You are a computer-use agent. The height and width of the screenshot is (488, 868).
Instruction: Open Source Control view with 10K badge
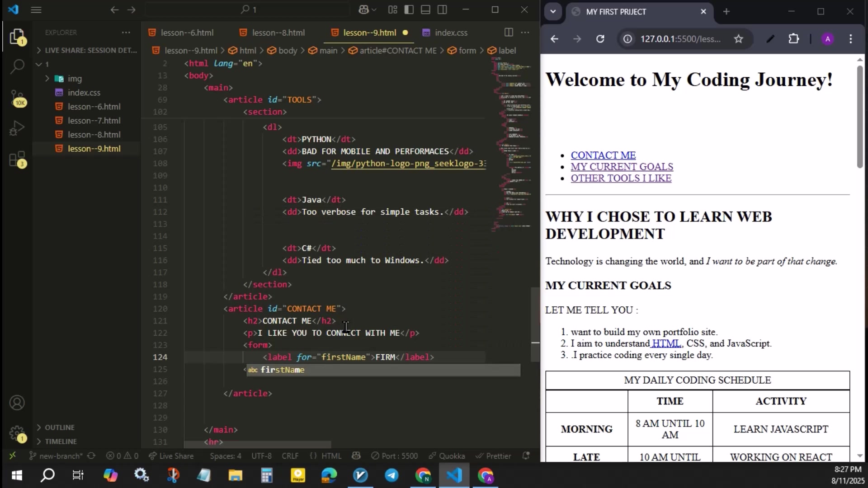(x=17, y=97)
